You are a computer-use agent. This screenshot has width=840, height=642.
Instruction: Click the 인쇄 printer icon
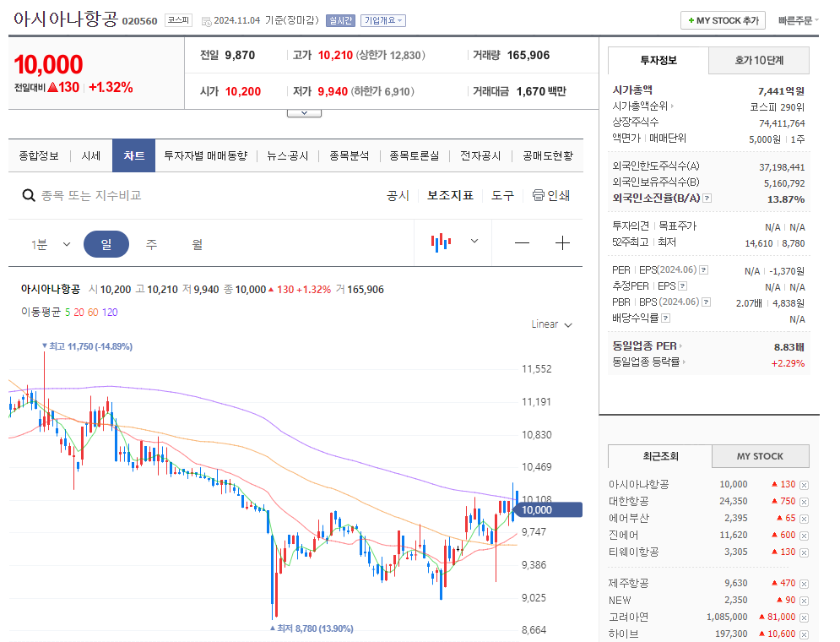[x=538, y=195]
